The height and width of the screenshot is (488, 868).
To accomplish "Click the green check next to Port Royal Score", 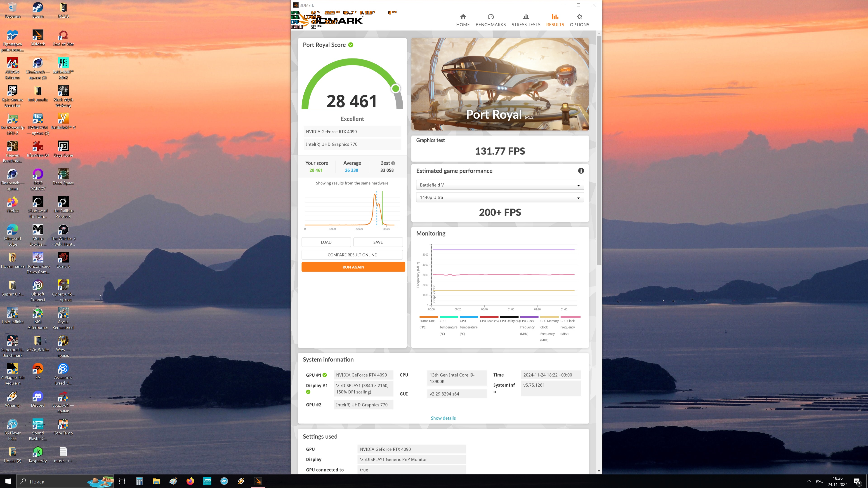I will coord(351,45).
